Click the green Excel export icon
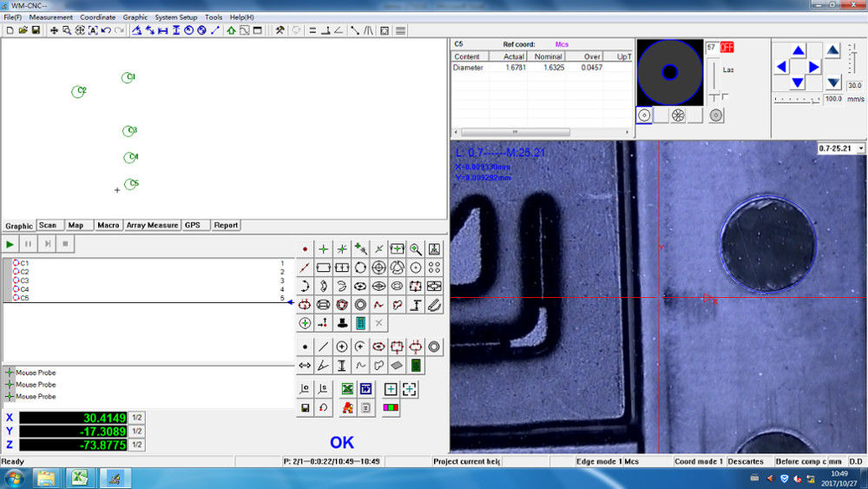Screen dimensions: 868x489 [x=347, y=389]
